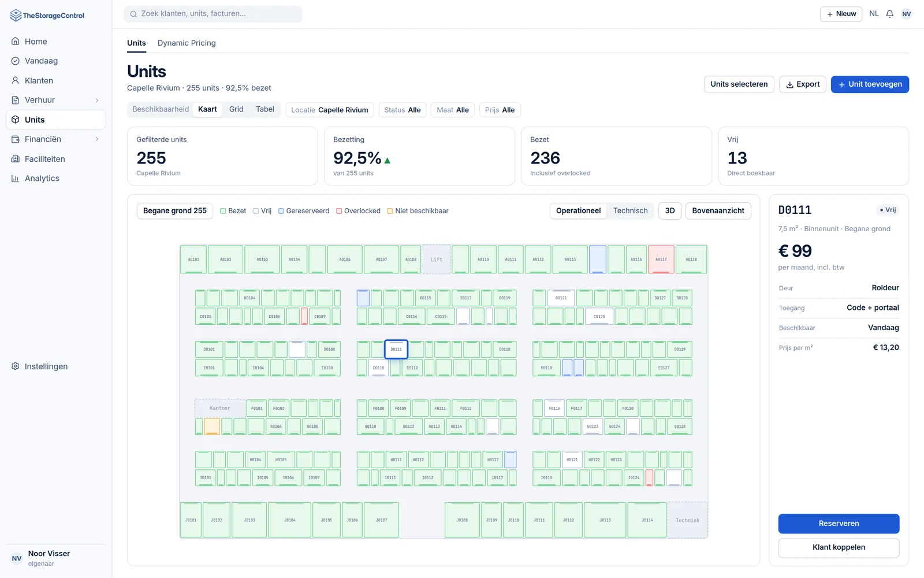Toggle the Vrij legend filter
The image size is (924, 578).
(x=262, y=211)
